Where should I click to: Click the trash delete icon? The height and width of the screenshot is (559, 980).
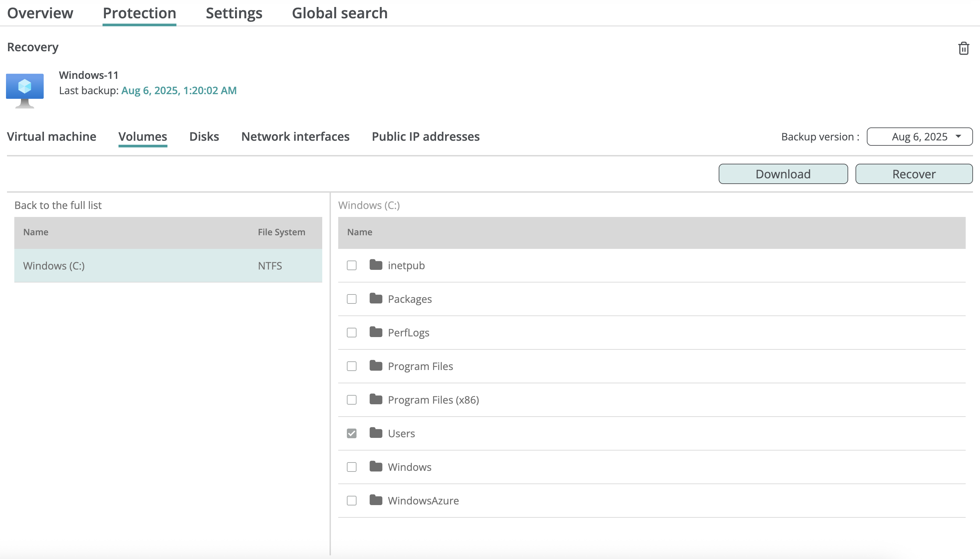(x=963, y=48)
